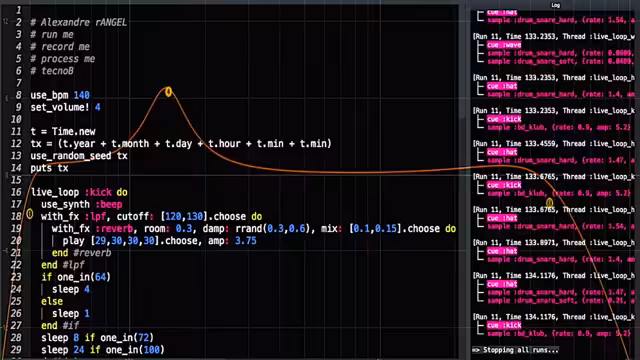Click 'play [29,30,30,30].choose'
The width and height of the screenshot is (640, 360).
click(x=130, y=241)
